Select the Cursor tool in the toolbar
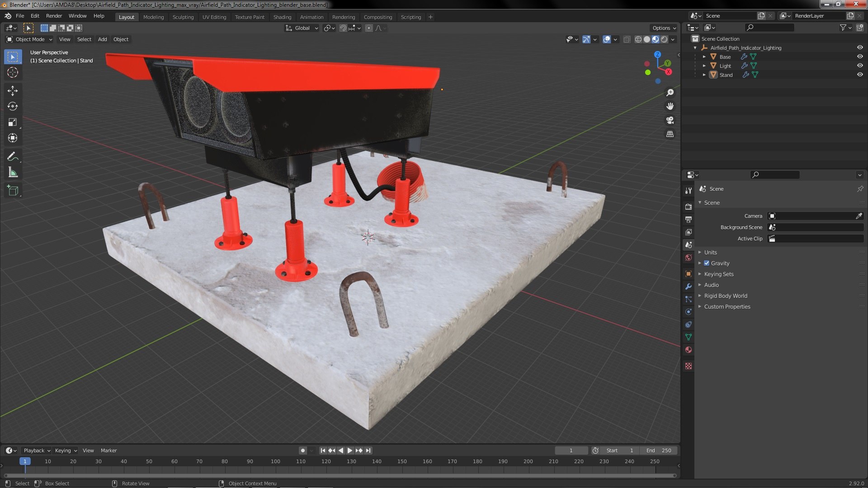Image resolution: width=868 pixels, height=488 pixels. tap(13, 72)
